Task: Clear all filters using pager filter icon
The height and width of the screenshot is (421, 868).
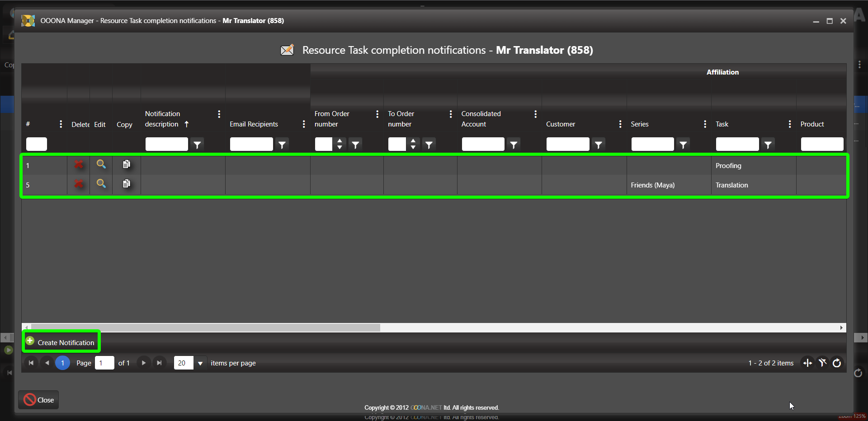Action: (x=822, y=363)
